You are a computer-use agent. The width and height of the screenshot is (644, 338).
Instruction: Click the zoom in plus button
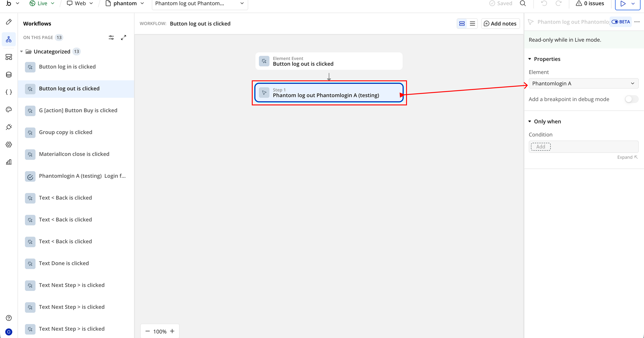pos(172,331)
